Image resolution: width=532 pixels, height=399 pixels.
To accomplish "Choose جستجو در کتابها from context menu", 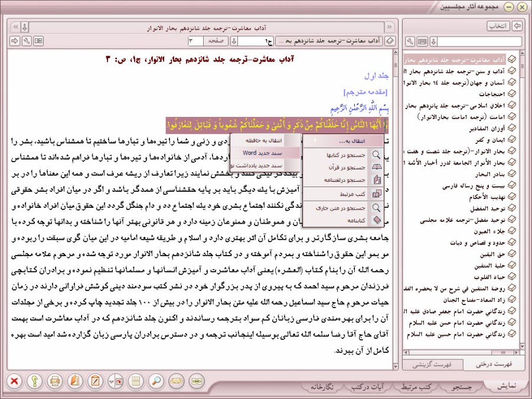I will (344, 155).
